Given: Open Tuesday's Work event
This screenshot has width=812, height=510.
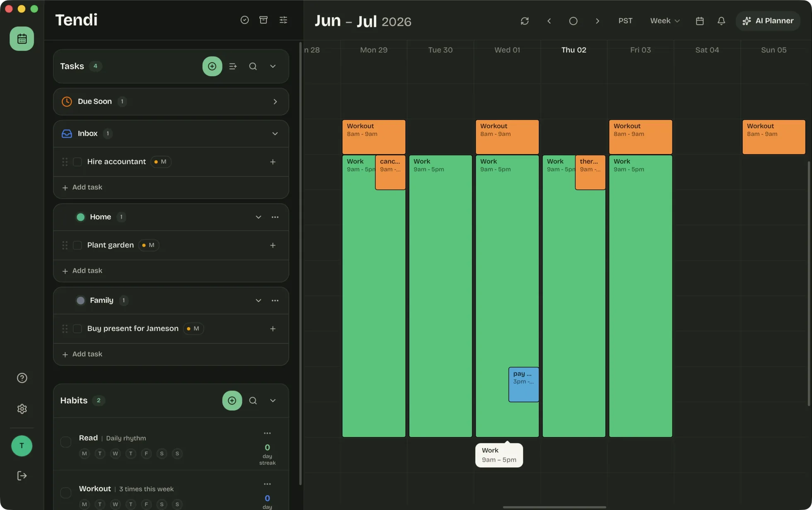Looking at the screenshot, I should (x=440, y=296).
